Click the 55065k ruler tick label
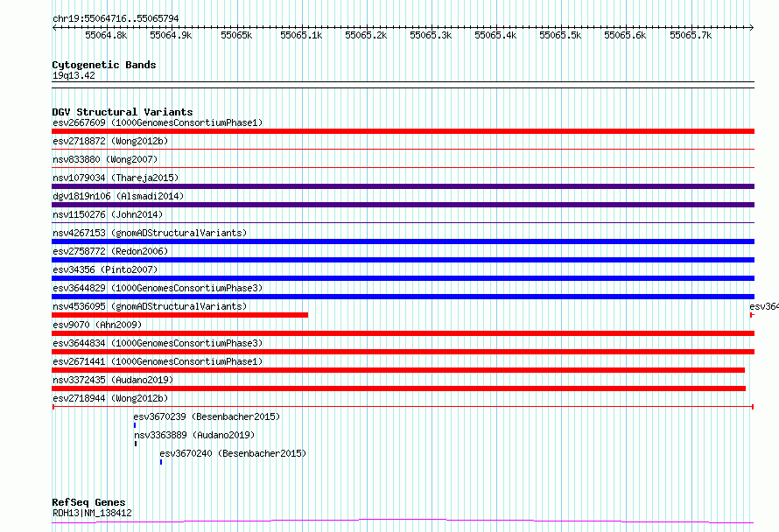Screen dimensions: 779x532 tap(236, 35)
